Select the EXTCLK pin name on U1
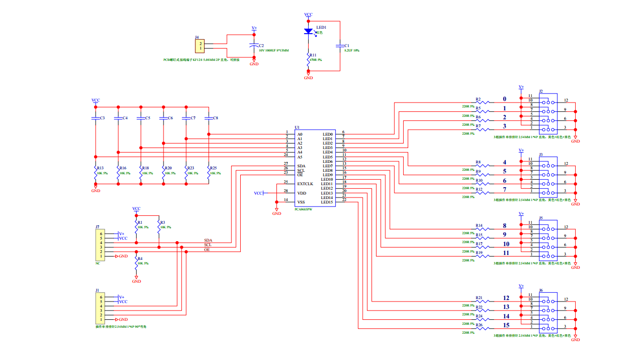 coord(305,184)
